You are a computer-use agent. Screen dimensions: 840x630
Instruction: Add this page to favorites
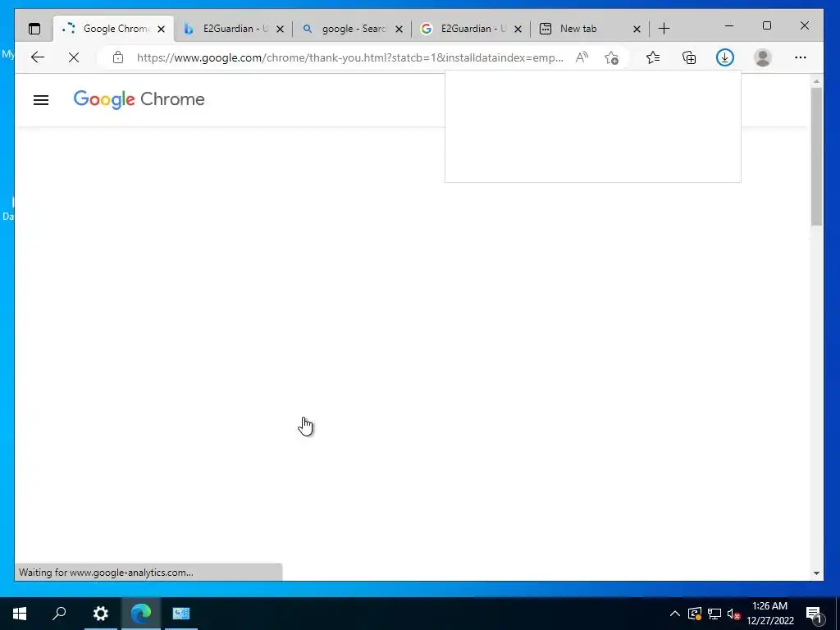611,57
